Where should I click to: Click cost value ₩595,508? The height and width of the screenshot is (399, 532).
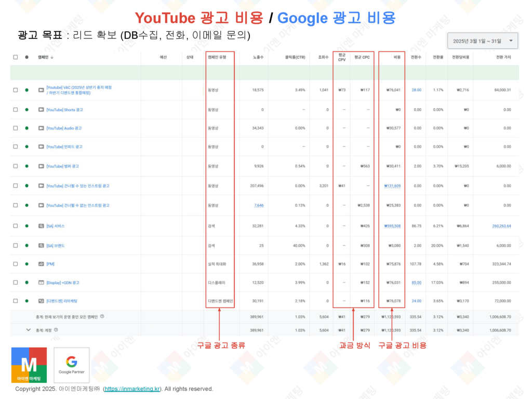click(x=392, y=226)
